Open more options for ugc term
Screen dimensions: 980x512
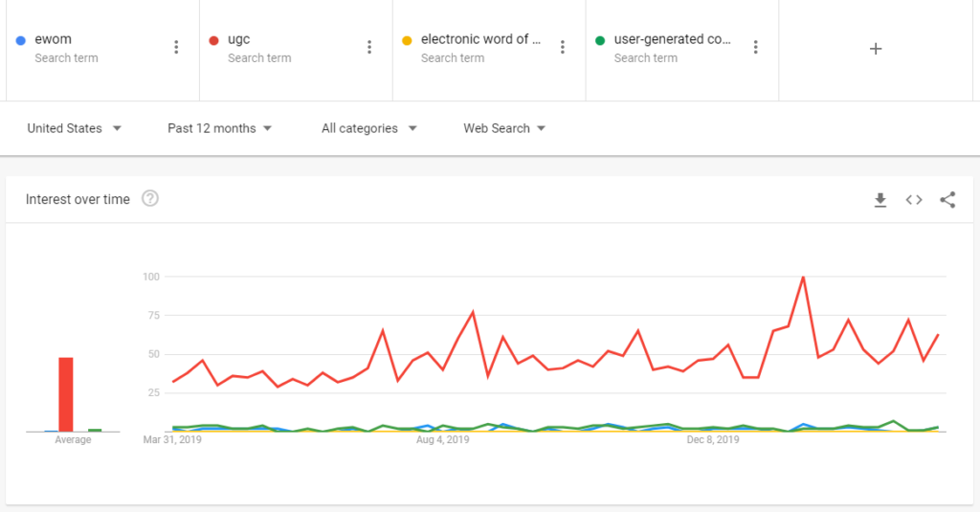click(369, 48)
